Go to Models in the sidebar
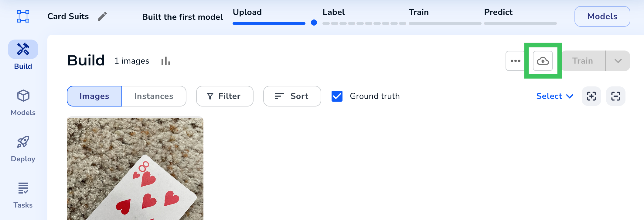 pyautogui.click(x=23, y=103)
